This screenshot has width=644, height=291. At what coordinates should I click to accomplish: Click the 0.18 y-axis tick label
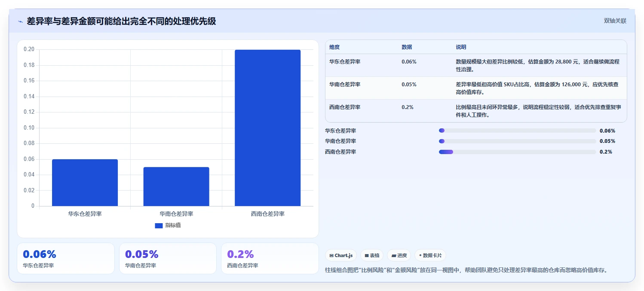click(x=29, y=65)
